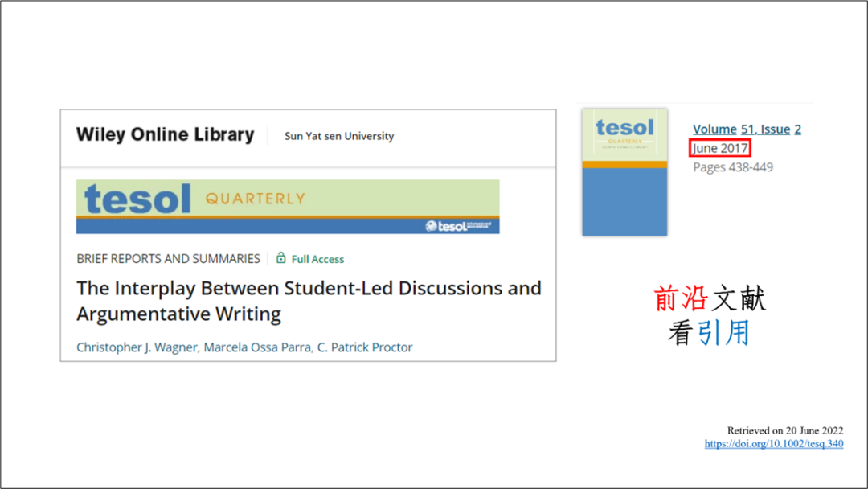Click the blue 引用 characters

[723, 331]
